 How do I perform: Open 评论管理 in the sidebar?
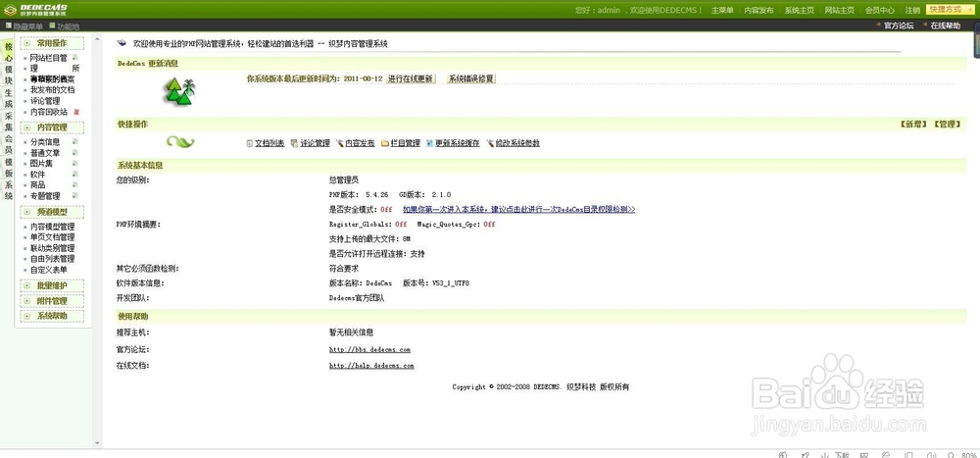click(45, 101)
